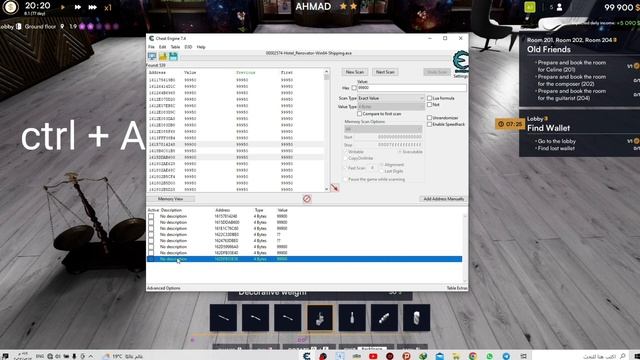Click the fast forward speed button
Image resolution: width=640 pixels, height=360 pixels.
click(78, 7)
